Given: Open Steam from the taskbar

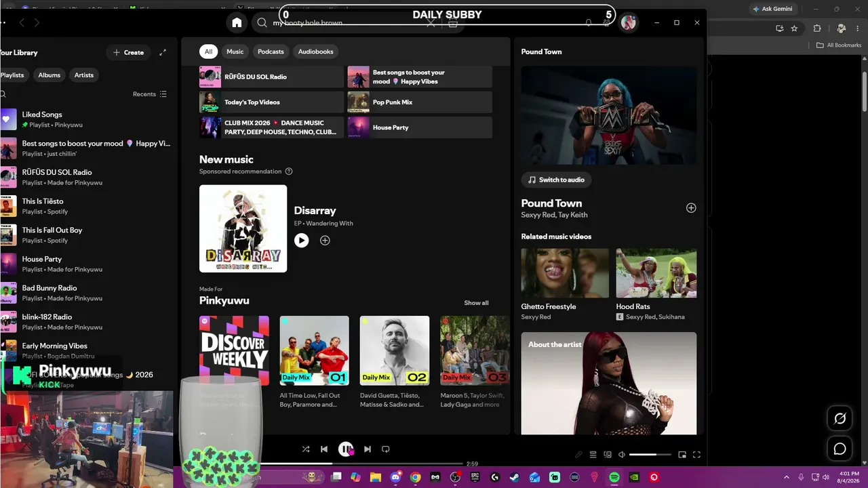Looking at the screenshot, I should 515,477.
